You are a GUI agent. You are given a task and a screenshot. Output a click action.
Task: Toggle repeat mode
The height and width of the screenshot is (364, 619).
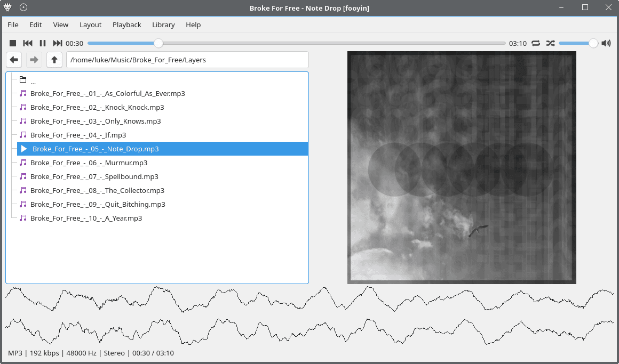[536, 43]
